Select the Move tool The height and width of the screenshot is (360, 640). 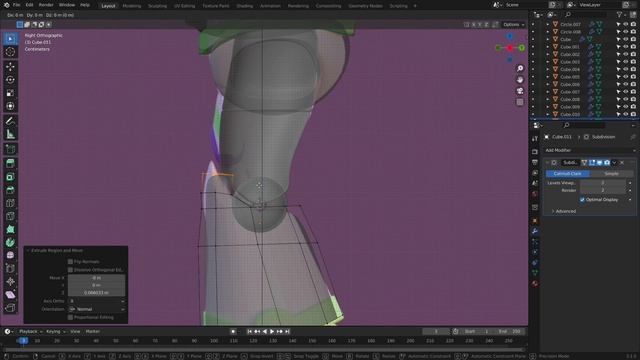pyautogui.click(x=10, y=66)
